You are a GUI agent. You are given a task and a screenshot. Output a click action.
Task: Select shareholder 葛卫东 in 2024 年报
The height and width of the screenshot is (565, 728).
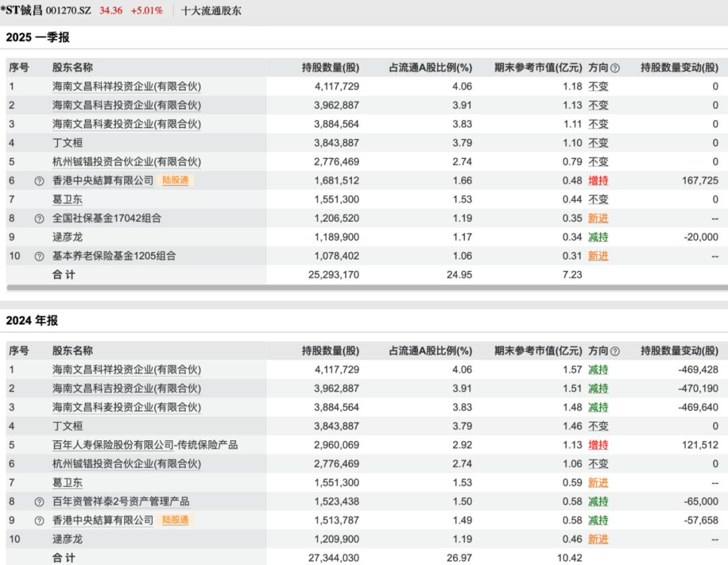tap(68, 483)
